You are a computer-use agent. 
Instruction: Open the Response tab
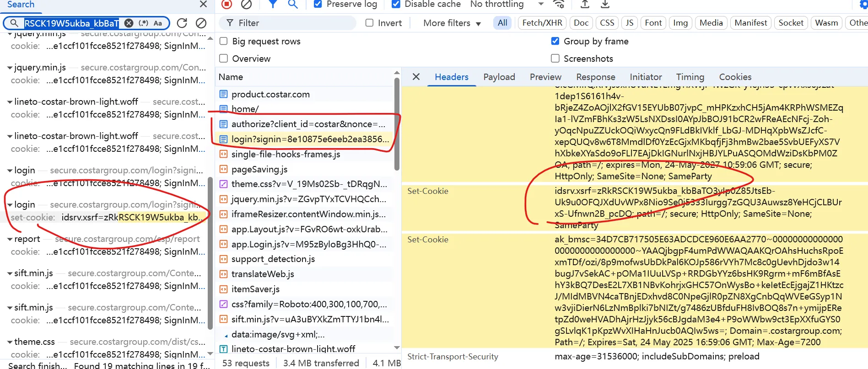coord(596,77)
